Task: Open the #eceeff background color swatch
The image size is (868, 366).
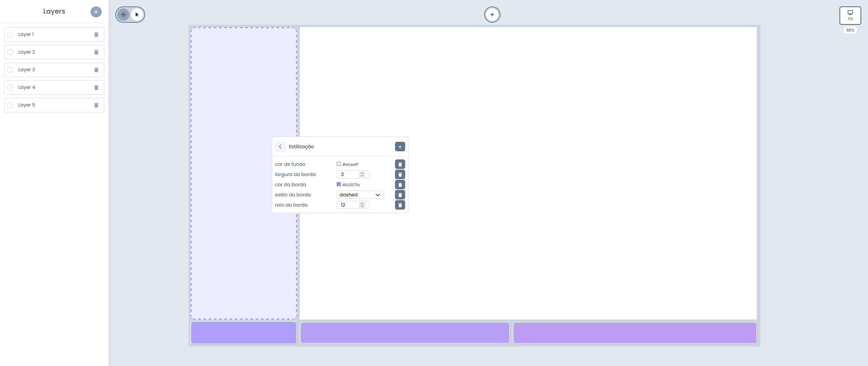Action: [x=338, y=164]
